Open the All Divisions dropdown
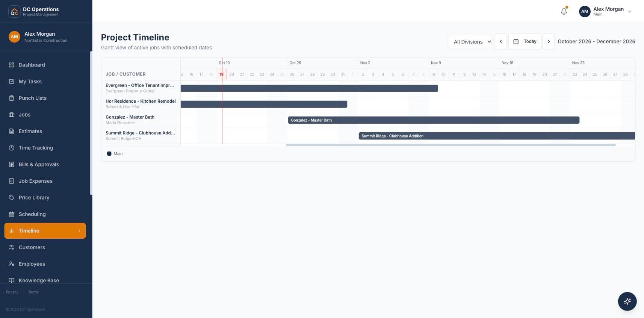The image size is (644, 318). (x=470, y=41)
